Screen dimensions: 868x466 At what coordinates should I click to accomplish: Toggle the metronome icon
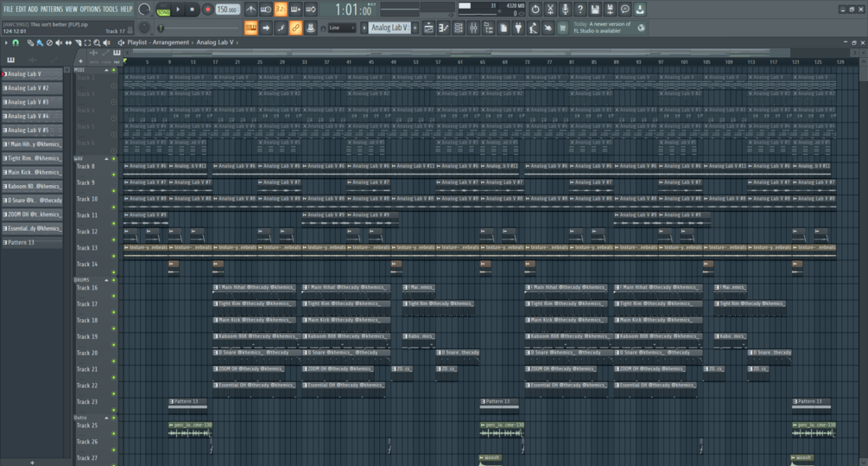click(250, 10)
